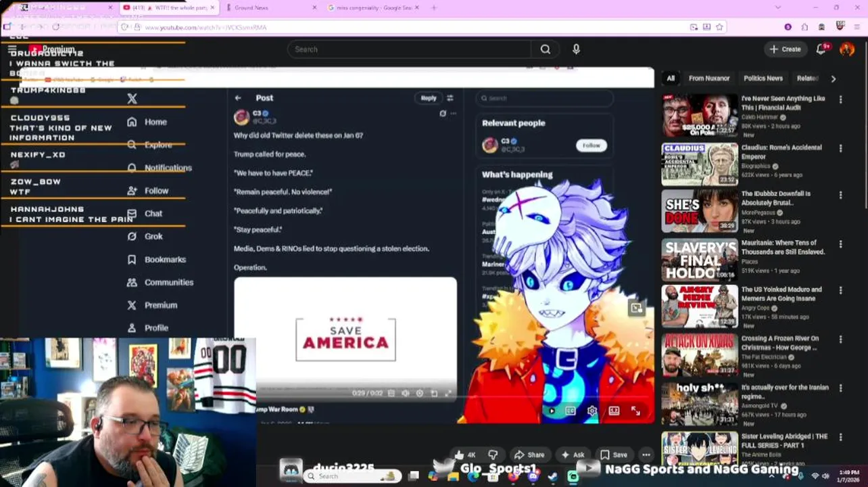
Task: Click the Share button under video
Action: (x=529, y=455)
